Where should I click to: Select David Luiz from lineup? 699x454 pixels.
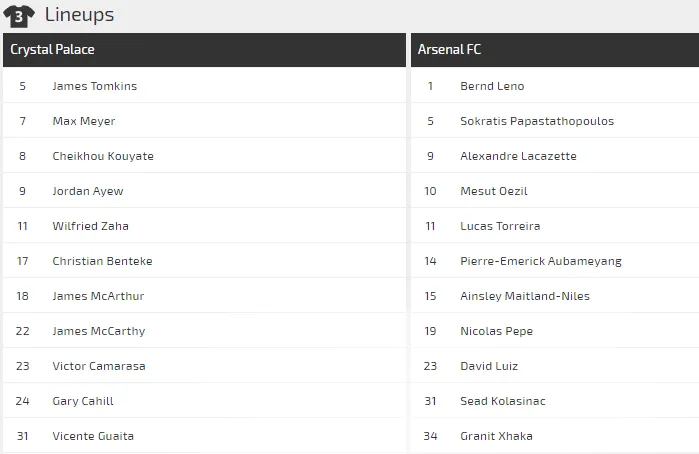[x=489, y=366]
